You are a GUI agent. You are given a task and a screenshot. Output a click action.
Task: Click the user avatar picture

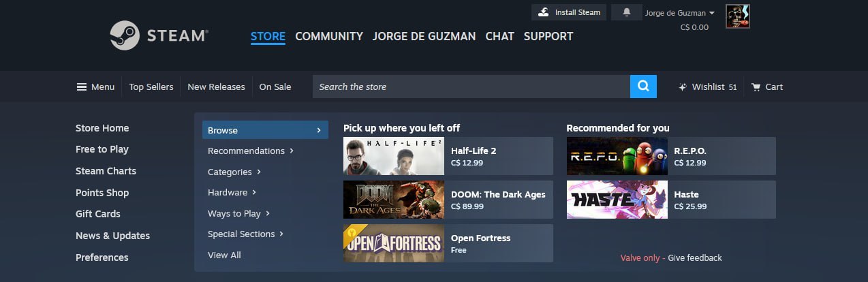click(x=738, y=16)
